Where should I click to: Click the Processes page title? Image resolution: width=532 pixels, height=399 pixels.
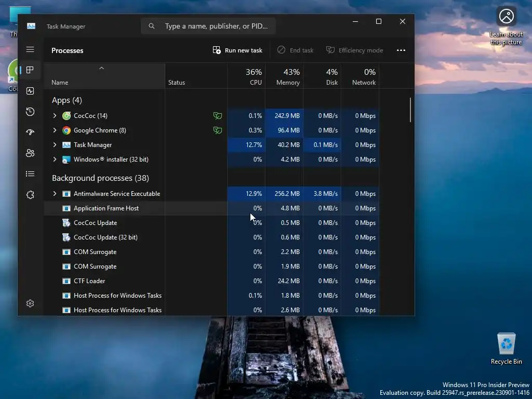[67, 50]
